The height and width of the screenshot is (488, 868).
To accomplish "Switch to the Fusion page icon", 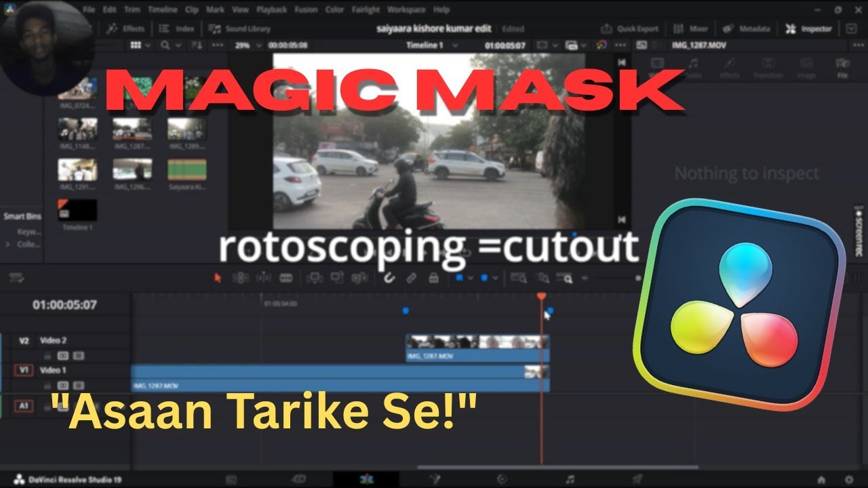I will point(435,479).
